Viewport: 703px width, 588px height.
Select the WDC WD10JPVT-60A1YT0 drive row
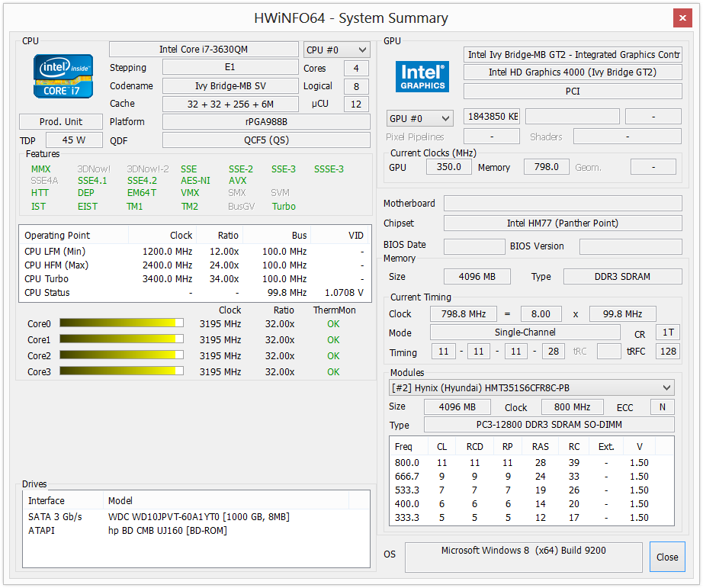point(196,517)
